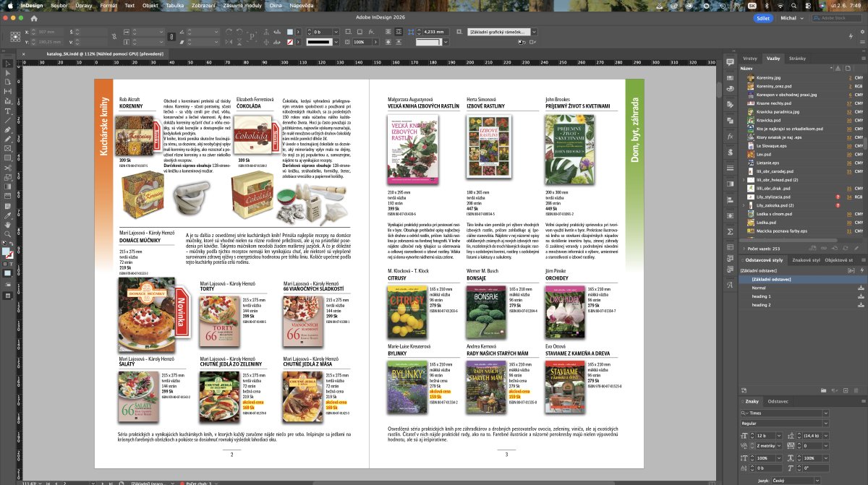868x485 pixels.
Task: Click clear overrides icon in paragraph styles panel
Action: click(834, 390)
